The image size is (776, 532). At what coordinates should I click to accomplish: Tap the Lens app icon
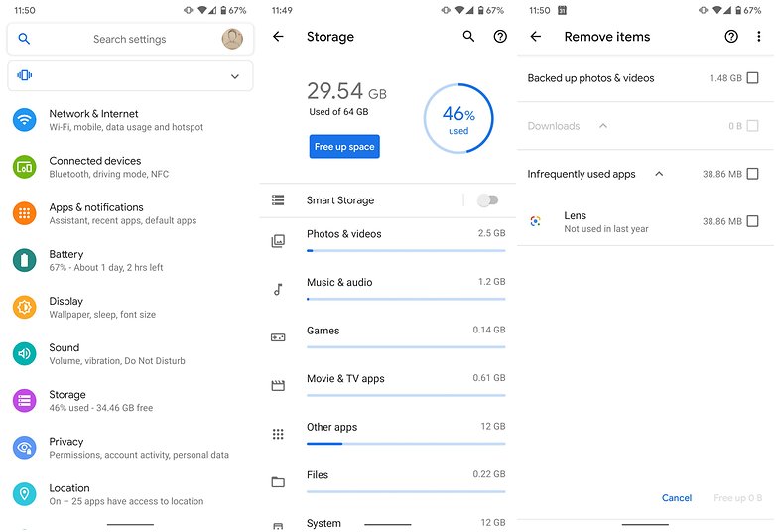point(535,221)
